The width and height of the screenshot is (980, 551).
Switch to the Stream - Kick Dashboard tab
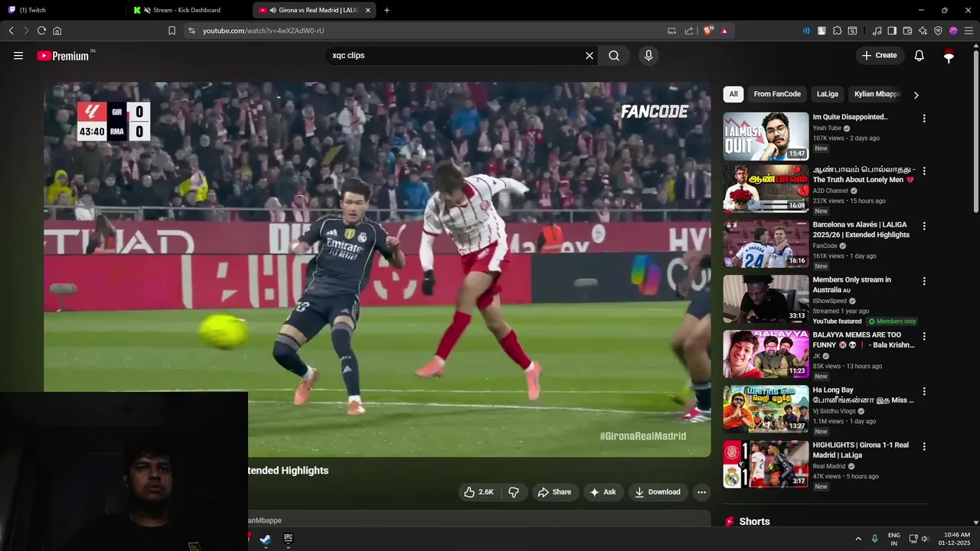[189, 10]
